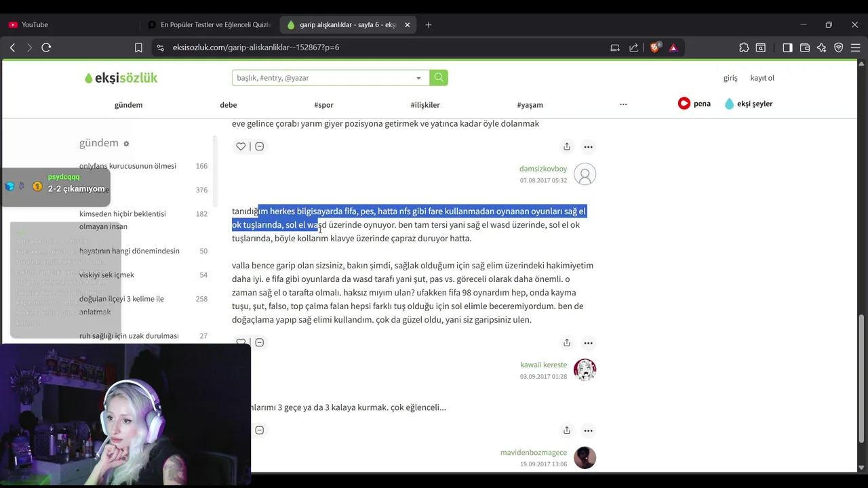Open more options for kawaii kereste entry
Viewport: 868px width, 488px height.
pyautogui.click(x=589, y=342)
